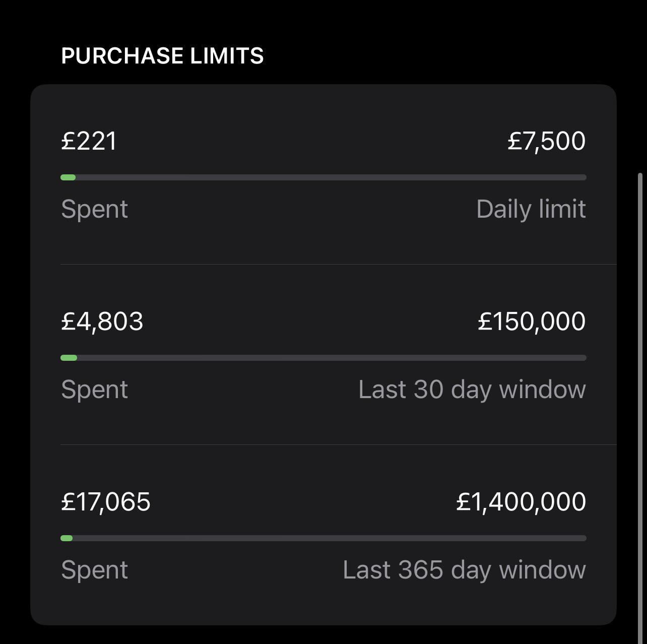Click the 30 day window progress bar
Screen dimensions: 647x644
coord(322,358)
